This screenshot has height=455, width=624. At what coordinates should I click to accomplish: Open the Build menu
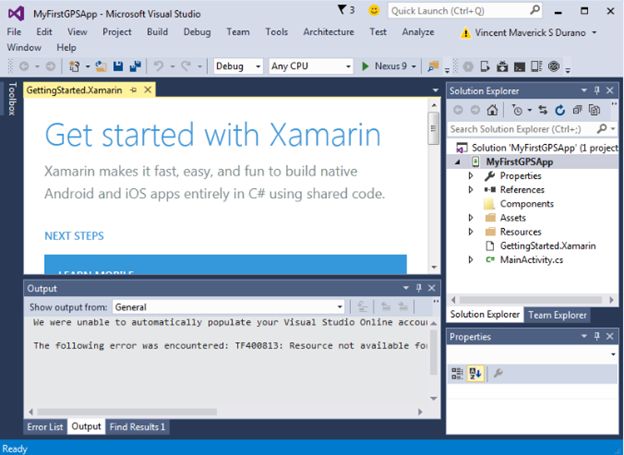(157, 32)
